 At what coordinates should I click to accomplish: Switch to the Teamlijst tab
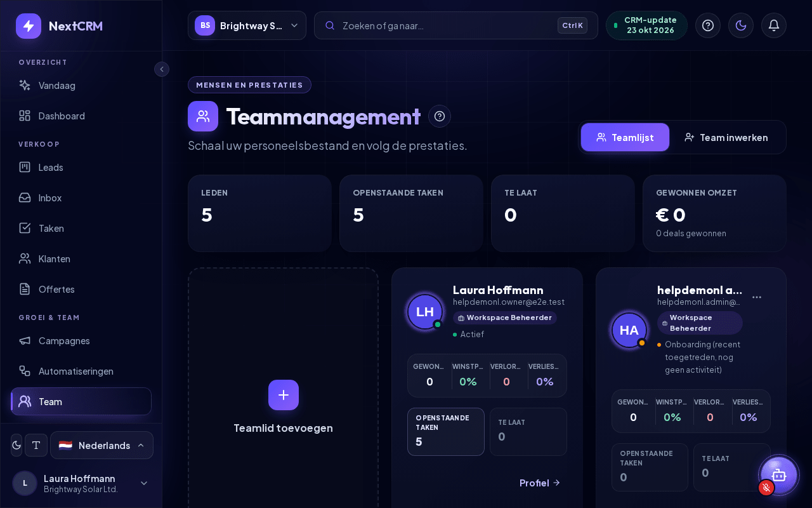(x=625, y=137)
